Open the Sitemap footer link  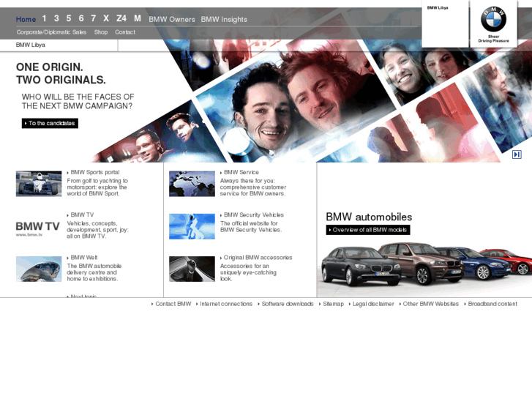pos(331,304)
